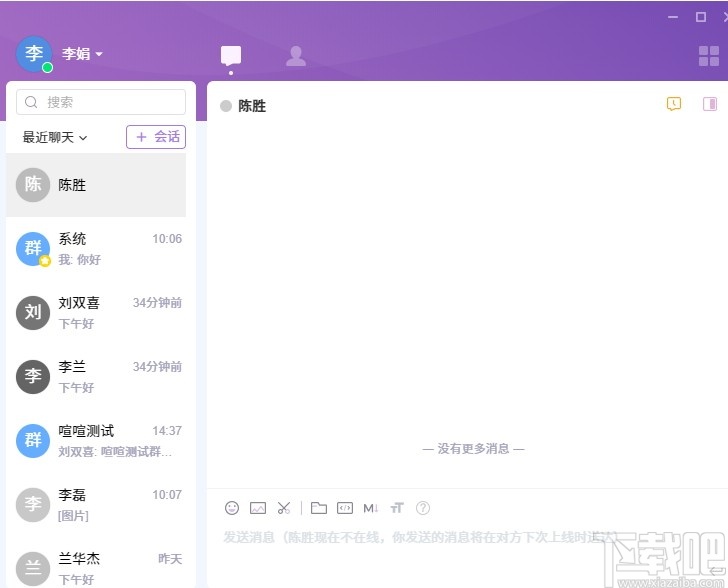
Task: Send a file via folder icon
Action: coord(318,508)
